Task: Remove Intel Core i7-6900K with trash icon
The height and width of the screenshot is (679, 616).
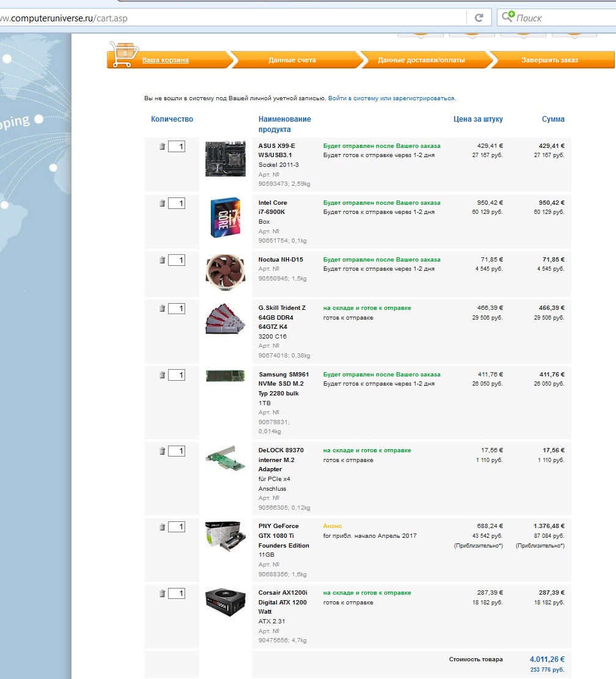Action: pos(163,203)
